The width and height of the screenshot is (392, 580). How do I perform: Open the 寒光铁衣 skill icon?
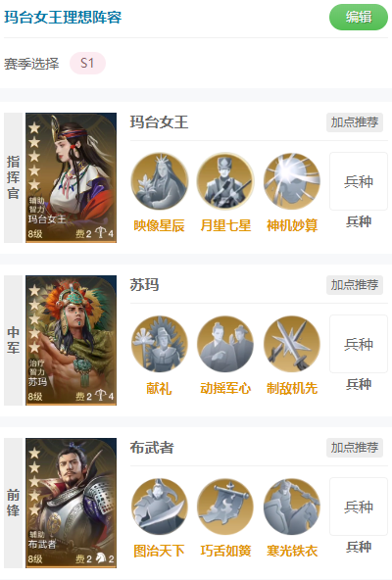coord(292,507)
